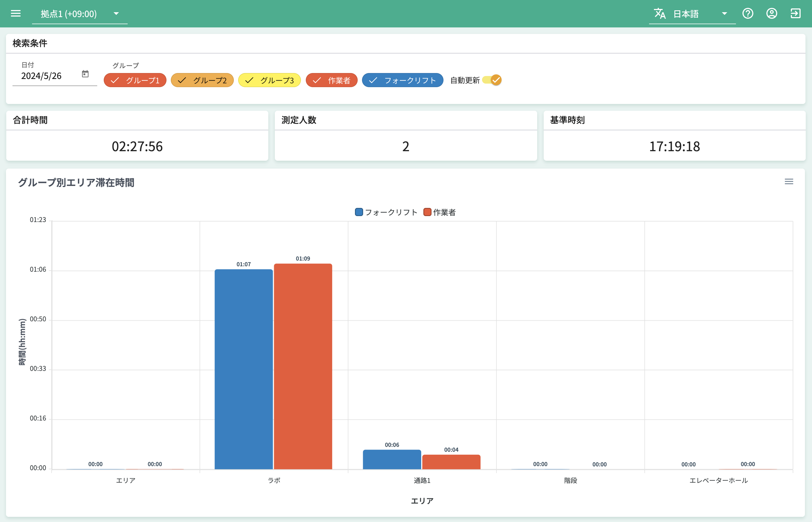Viewport: 812px width, 522px height.
Task: Open the date picker calendar icon
Action: (x=85, y=74)
